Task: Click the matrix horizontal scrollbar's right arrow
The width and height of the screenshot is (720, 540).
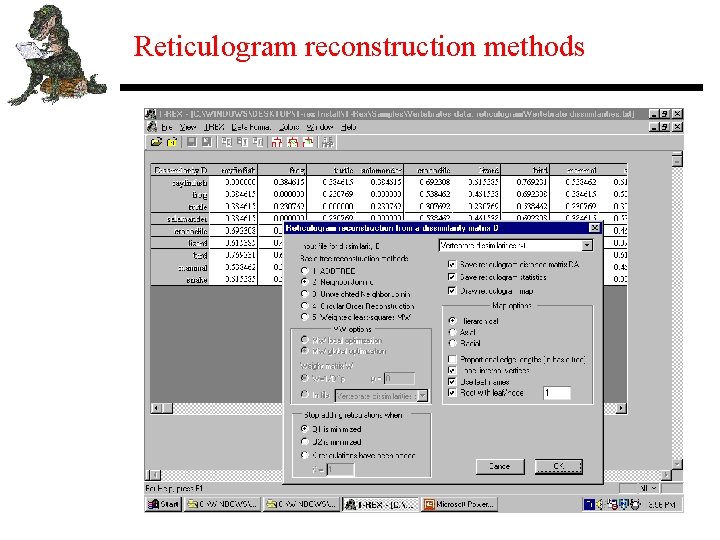Action: [x=622, y=408]
